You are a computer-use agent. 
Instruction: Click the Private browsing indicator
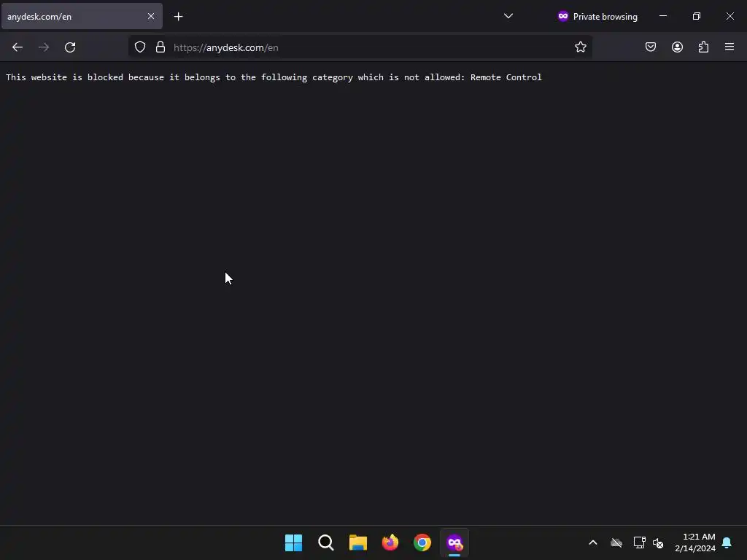[x=597, y=16]
